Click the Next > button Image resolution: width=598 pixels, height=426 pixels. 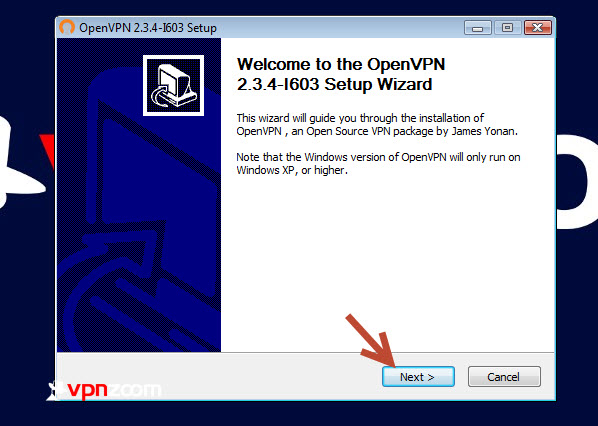418,377
